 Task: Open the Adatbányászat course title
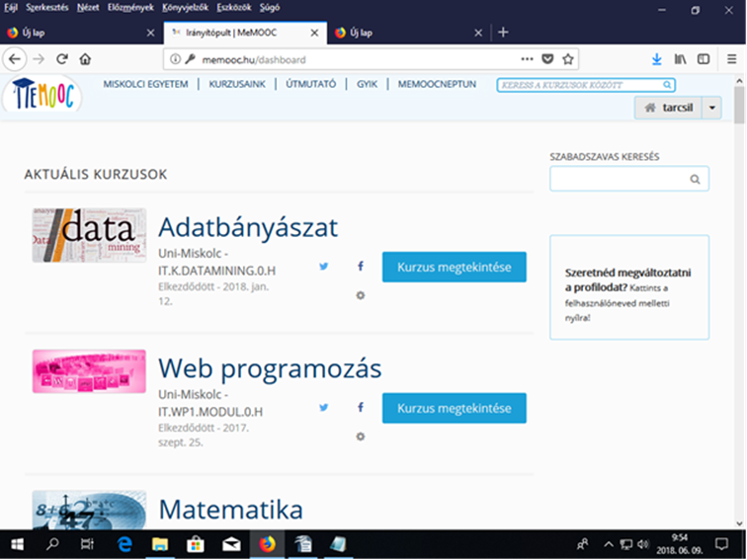click(248, 227)
